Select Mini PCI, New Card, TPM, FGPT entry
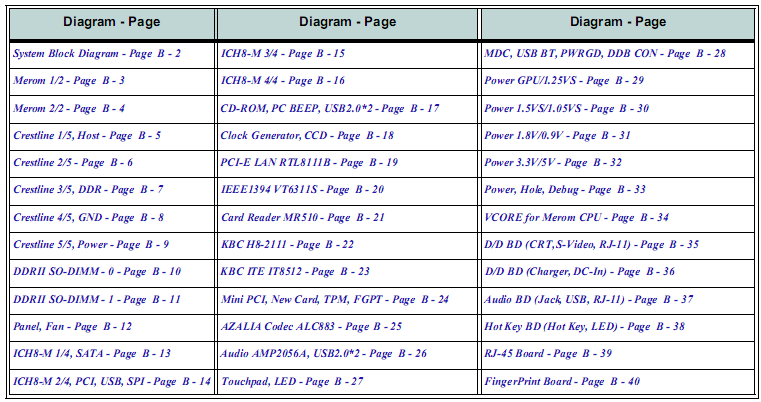This screenshot has height=402, width=761. click(335, 300)
